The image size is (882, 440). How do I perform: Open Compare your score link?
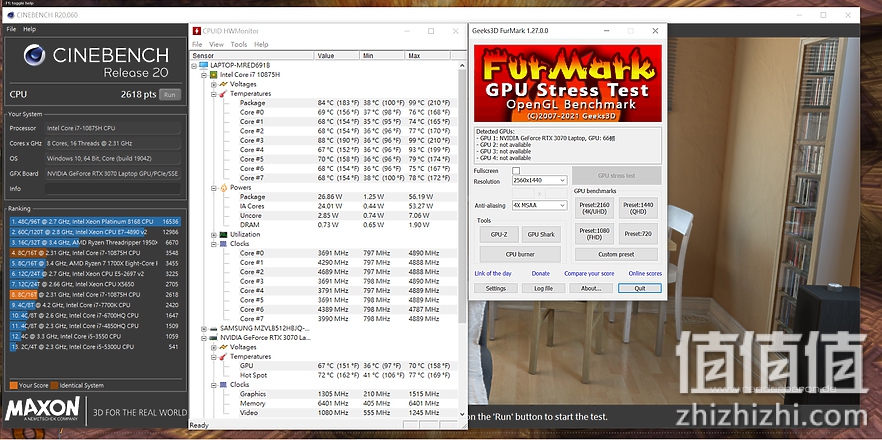pyautogui.click(x=589, y=273)
